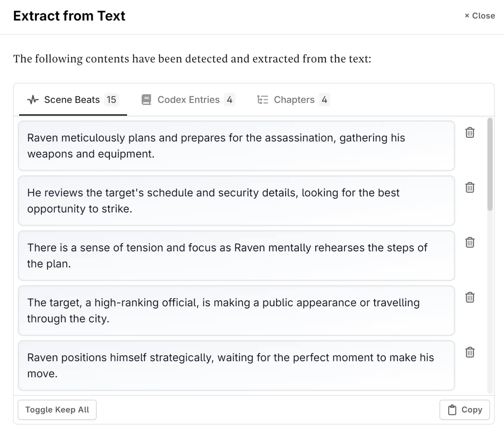This screenshot has width=504, height=437.
Task: Click the scene beats list scrollbar
Action: click(x=490, y=164)
